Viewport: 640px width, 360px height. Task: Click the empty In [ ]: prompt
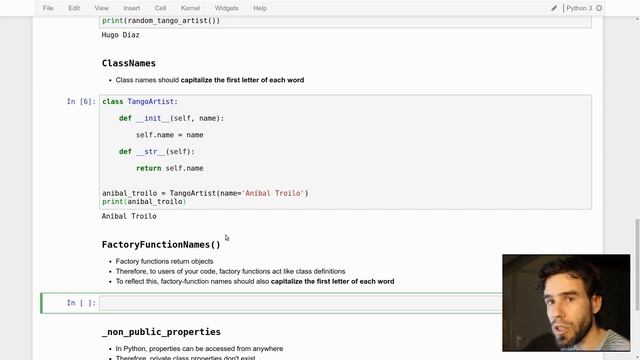(81, 303)
